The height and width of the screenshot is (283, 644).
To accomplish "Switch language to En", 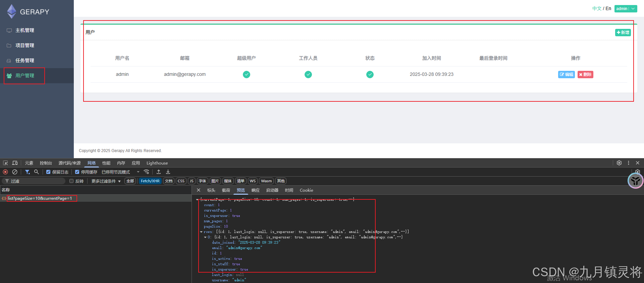I will point(608,8).
